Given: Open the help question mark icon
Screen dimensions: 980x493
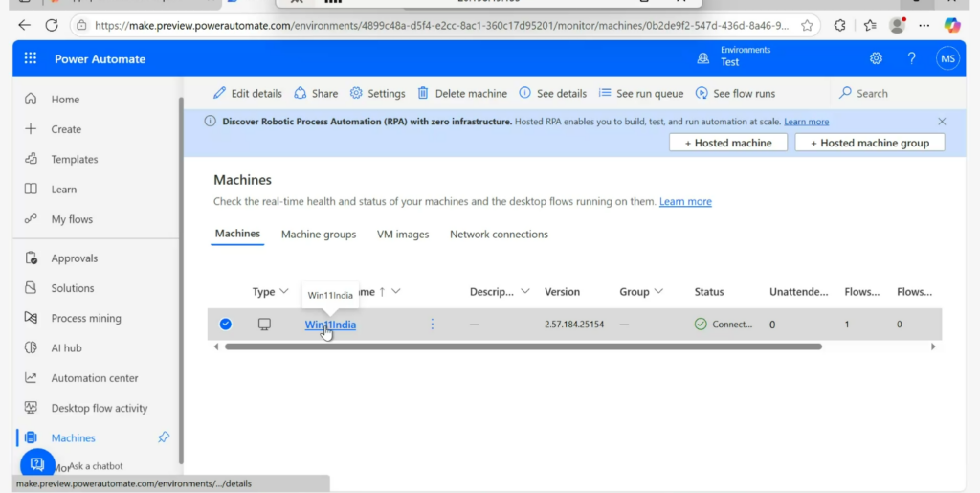Looking at the screenshot, I should click(911, 58).
